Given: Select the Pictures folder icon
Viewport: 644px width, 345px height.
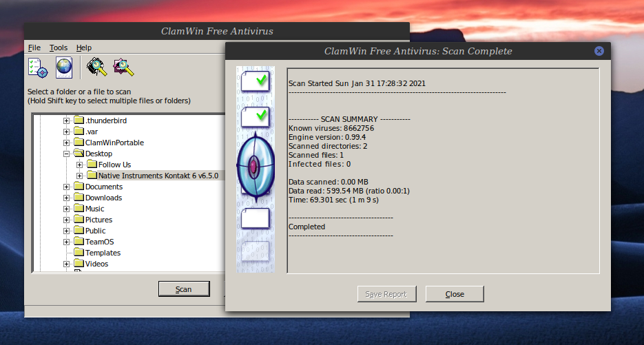Looking at the screenshot, I should (x=79, y=220).
